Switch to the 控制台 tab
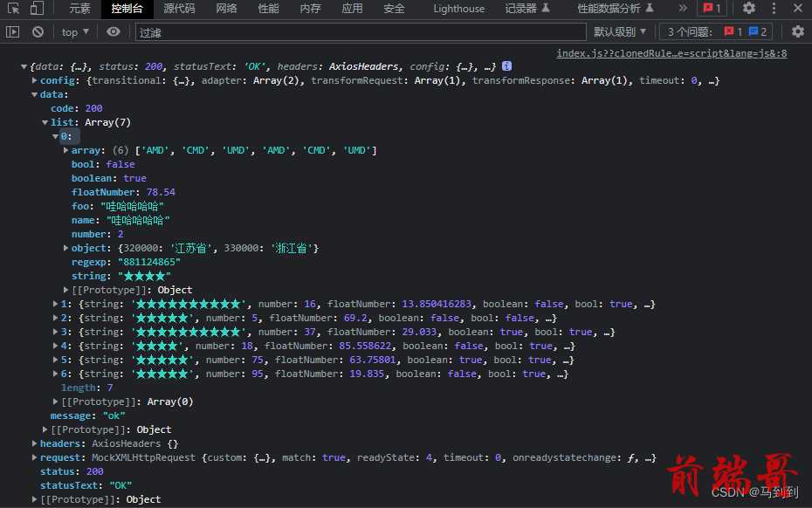The height and width of the screenshot is (508, 812). click(x=127, y=8)
